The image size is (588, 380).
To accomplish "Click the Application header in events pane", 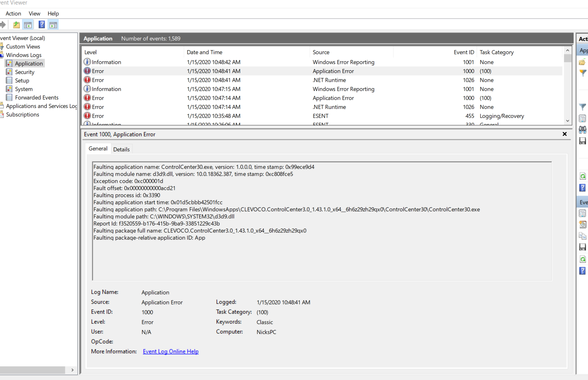I will pyautogui.click(x=98, y=38).
